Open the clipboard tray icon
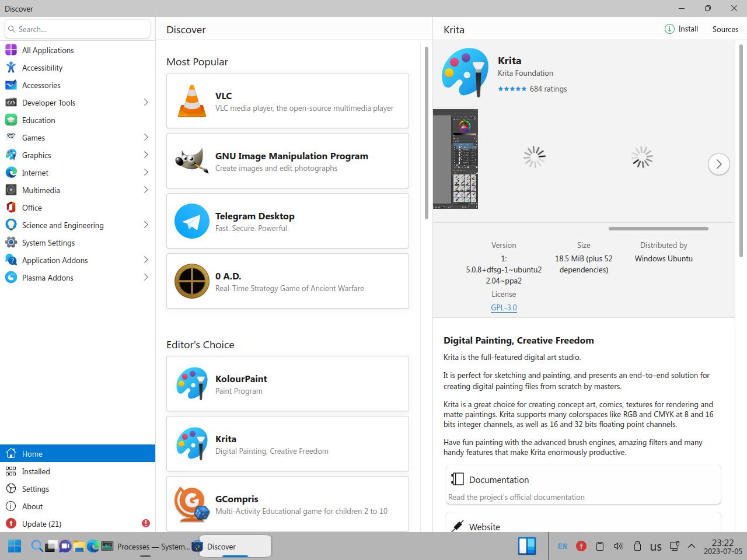747x560 pixels. (599, 546)
